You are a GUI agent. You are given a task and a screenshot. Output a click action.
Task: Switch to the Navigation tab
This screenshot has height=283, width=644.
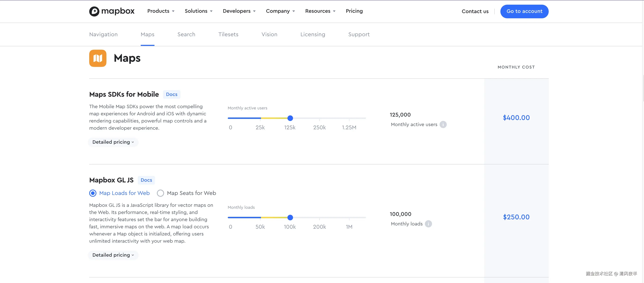103,34
